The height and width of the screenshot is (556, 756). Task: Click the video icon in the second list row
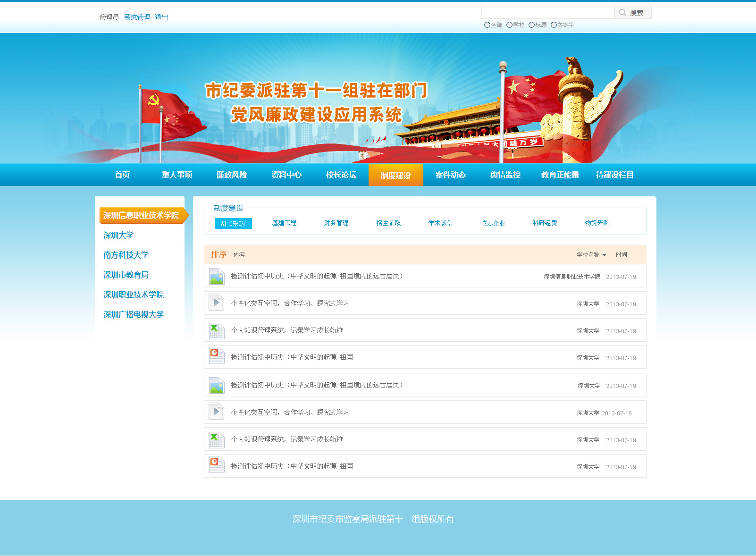[x=217, y=303]
